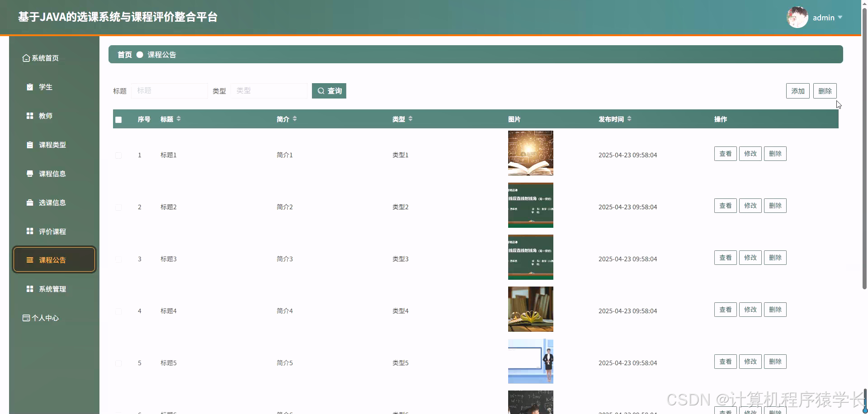
Task: Click into the 类型 search field
Action: 269,91
